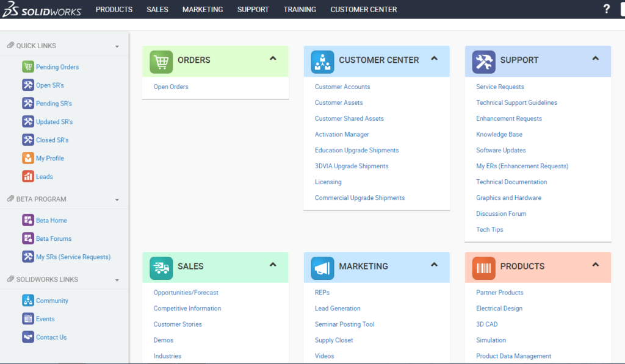Open the Customer Center top navigation menu

[x=364, y=10]
